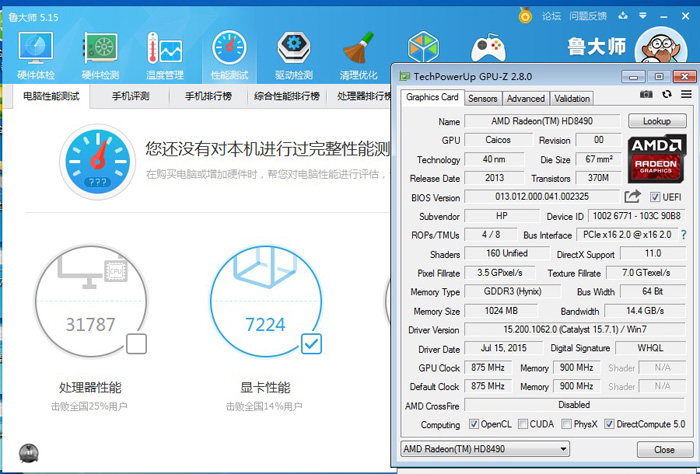The image size is (700, 474).
Task: Click graphics score circle 7224
Action: tap(266, 301)
